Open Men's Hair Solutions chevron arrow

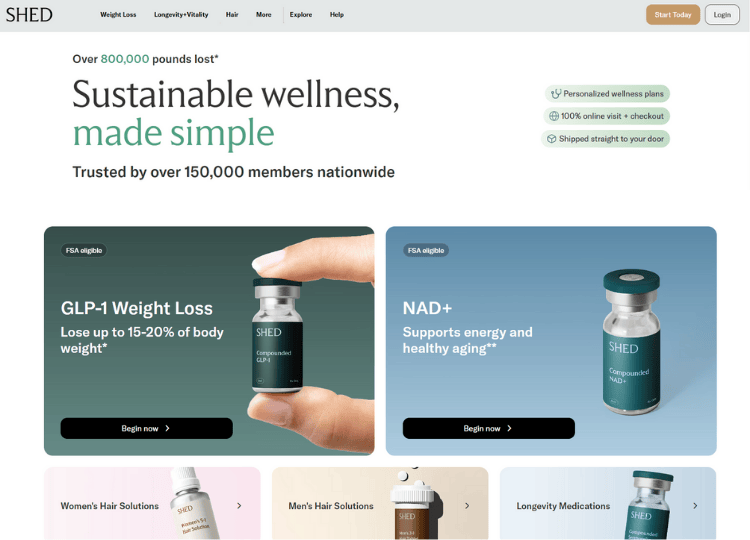pyautogui.click(x=467, y=506)
